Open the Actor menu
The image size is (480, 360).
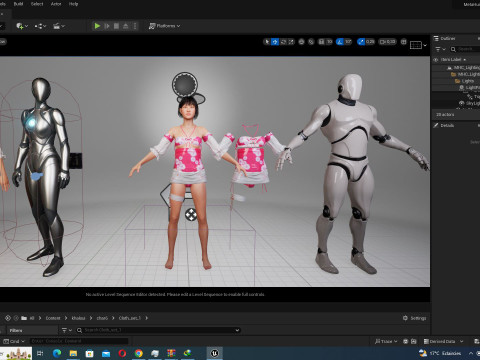pyautogui.click(x=56, y=4)
